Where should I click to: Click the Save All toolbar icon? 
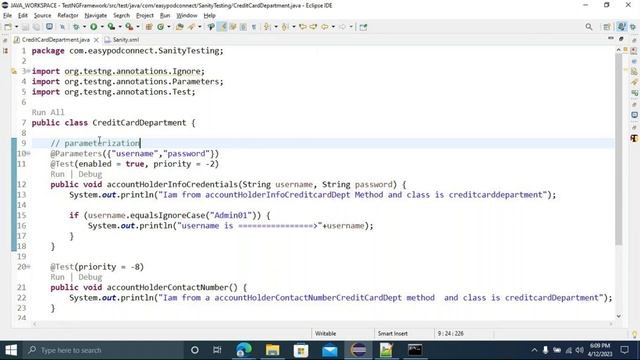36,27
